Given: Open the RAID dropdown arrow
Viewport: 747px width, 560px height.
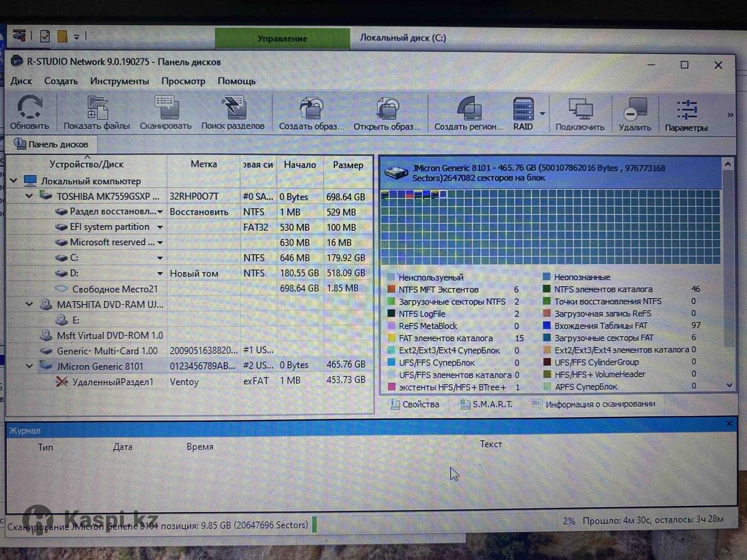Looking at the screenshot, I should [542, 113].
